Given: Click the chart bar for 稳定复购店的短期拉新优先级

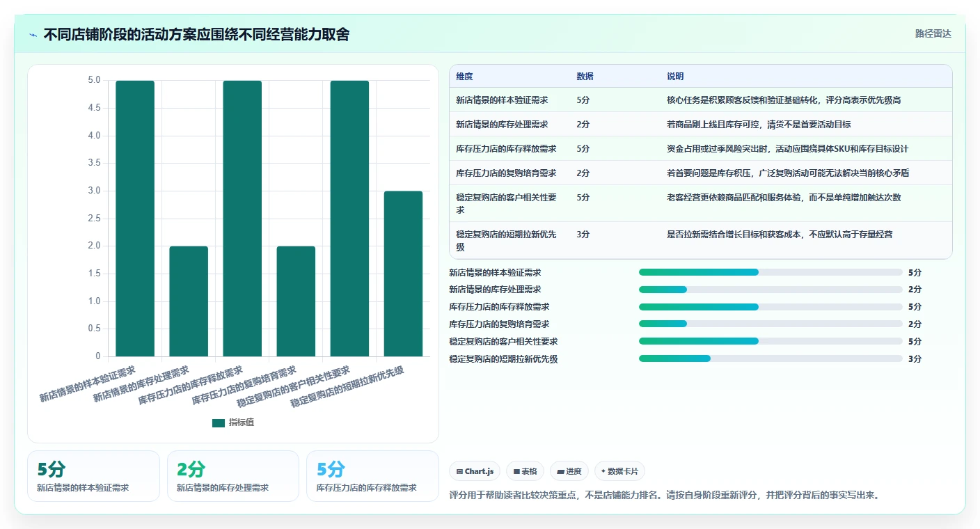Looking at the screenshot, I should (x=403, y=274).
